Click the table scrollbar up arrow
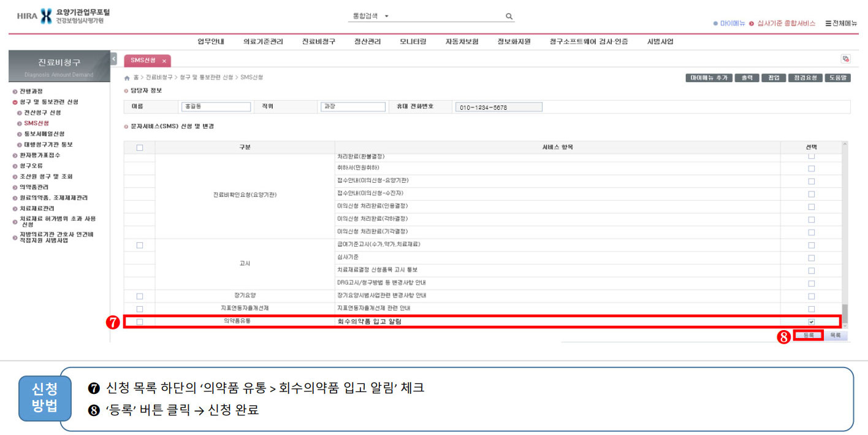 tap(845, 145)
